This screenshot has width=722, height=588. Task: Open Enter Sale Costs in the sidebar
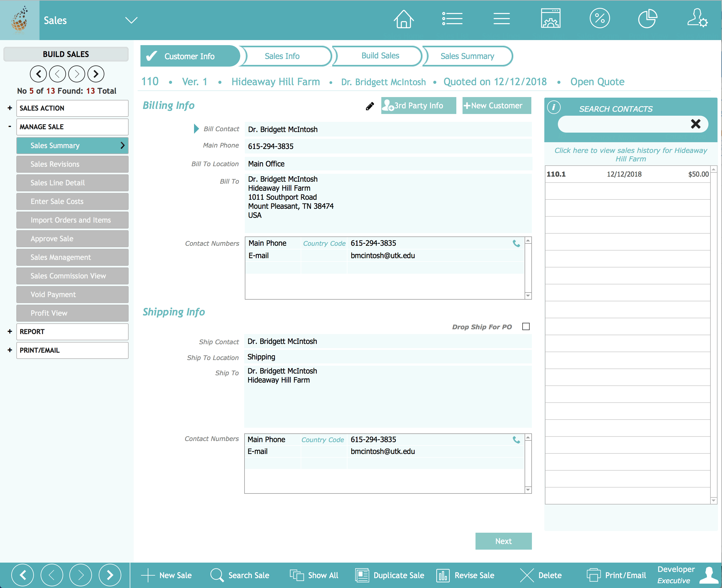tap(72, 201)
